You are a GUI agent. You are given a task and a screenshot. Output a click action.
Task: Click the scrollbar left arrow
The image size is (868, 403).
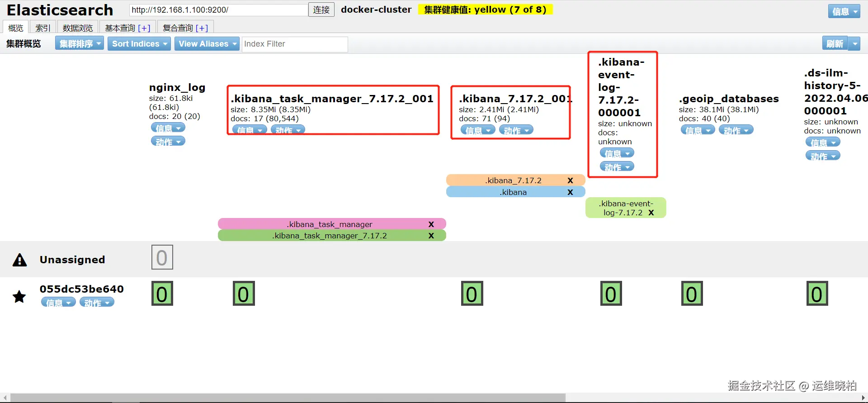pos(5,398)
